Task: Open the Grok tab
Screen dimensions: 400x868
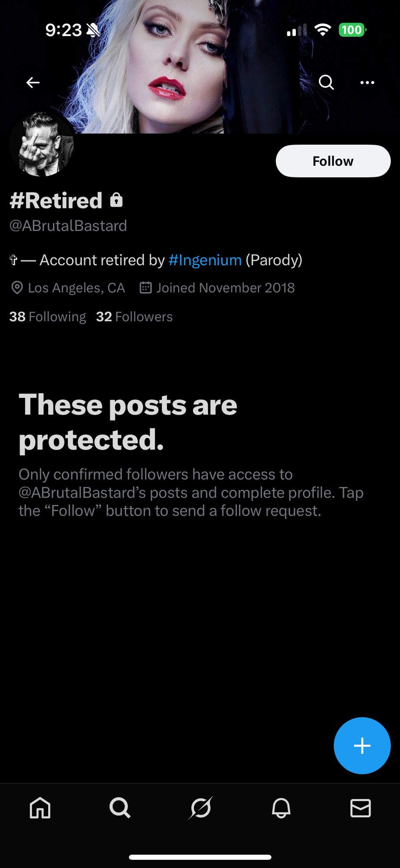Action: 200,808
